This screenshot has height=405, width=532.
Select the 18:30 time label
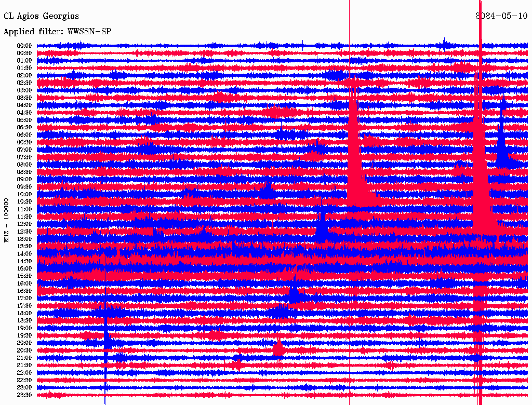pyautogui.click(x=24, y=320)
